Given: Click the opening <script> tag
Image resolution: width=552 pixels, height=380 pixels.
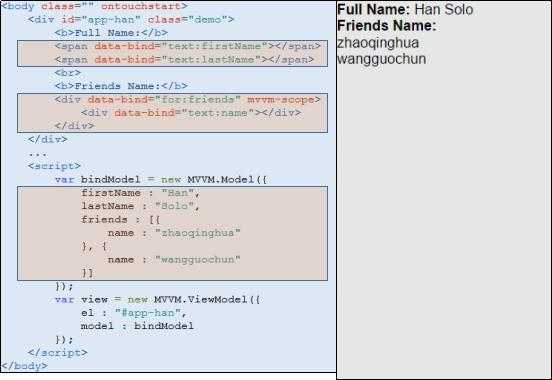Looking at the screenshot, I should pos(55,166).
